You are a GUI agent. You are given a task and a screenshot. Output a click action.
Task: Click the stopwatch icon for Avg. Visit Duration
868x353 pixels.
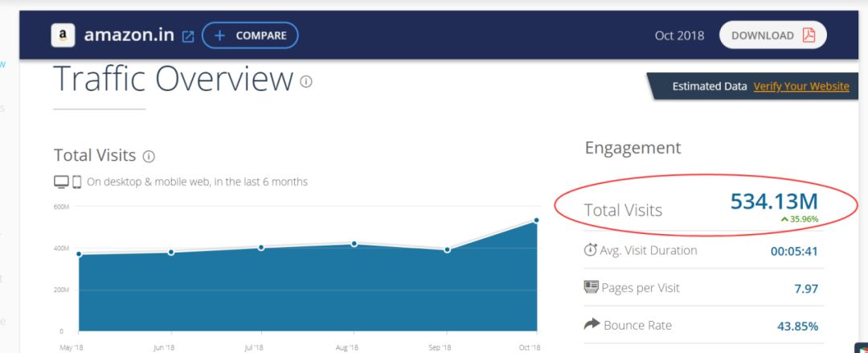(591, 250)
